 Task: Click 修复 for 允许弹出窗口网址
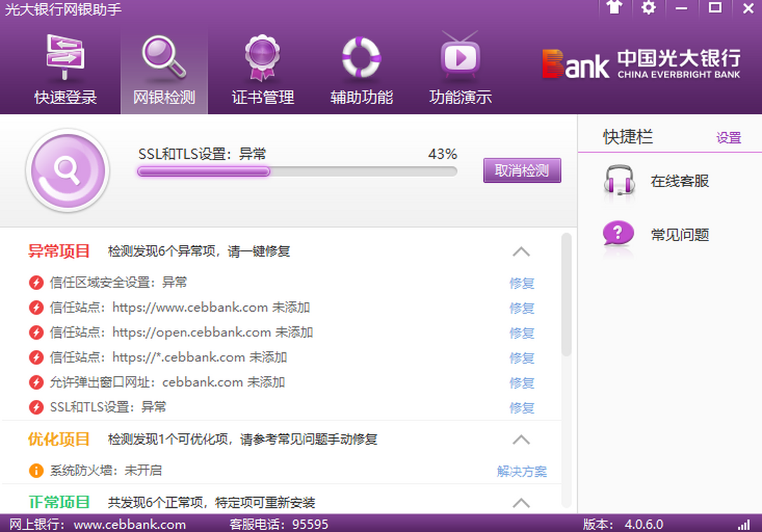pyautogui.click(x=522, y=383)
